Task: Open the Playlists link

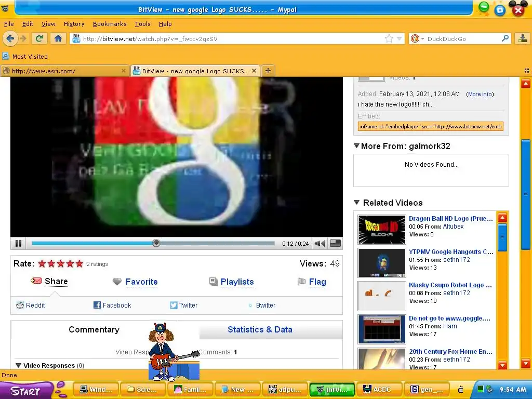Action: tap(237, 282)
